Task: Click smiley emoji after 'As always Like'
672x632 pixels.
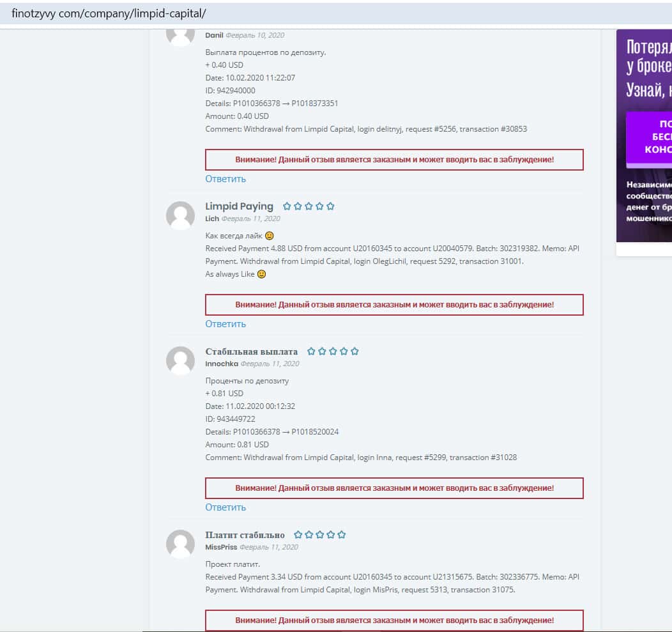Action: pyautogui.click(x=261, y=274)
